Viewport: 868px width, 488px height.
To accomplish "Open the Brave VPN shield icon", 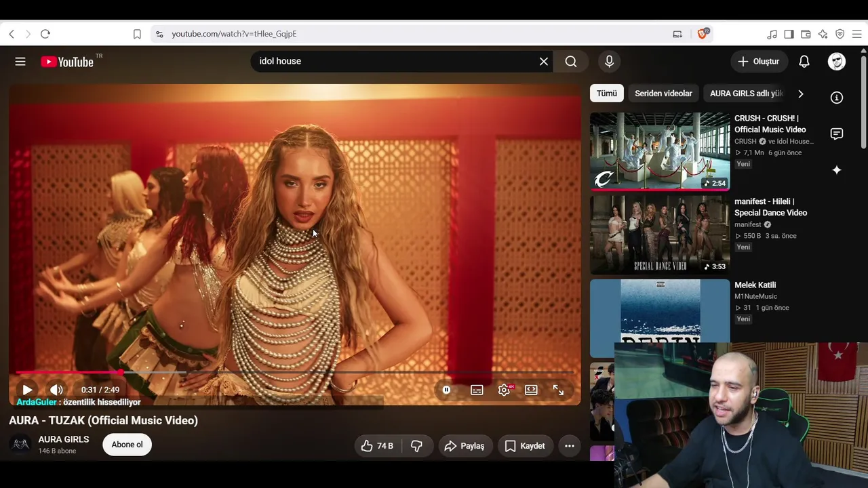I will (x=840, y=34).
